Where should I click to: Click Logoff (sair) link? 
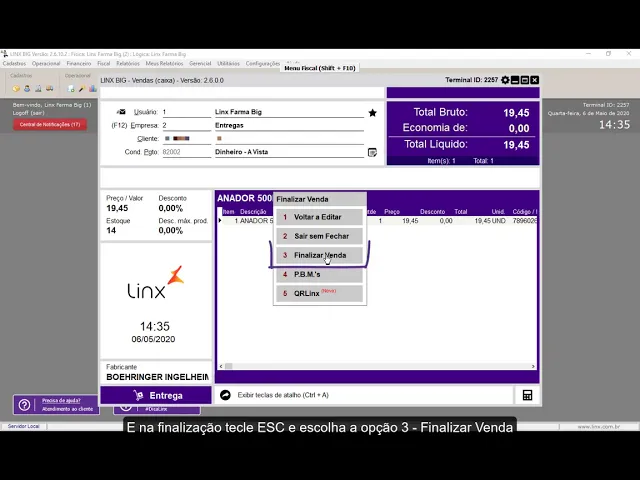pyautogui.click(x=28, y=113)
